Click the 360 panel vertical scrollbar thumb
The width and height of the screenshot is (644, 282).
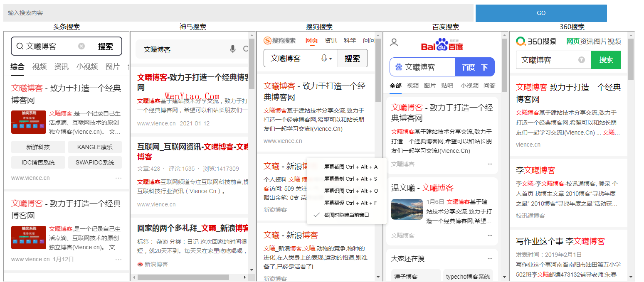pyautogui.click(x=631, y=59)
